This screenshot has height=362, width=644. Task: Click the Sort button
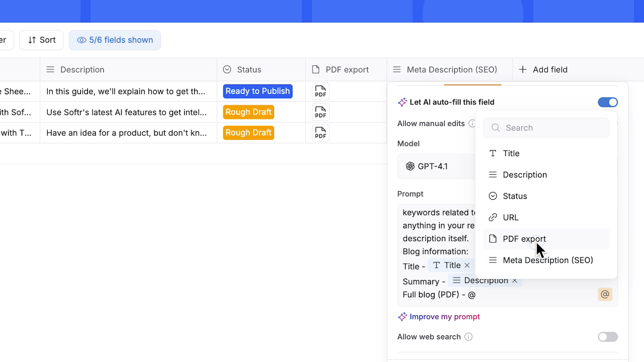click(42, 40)
